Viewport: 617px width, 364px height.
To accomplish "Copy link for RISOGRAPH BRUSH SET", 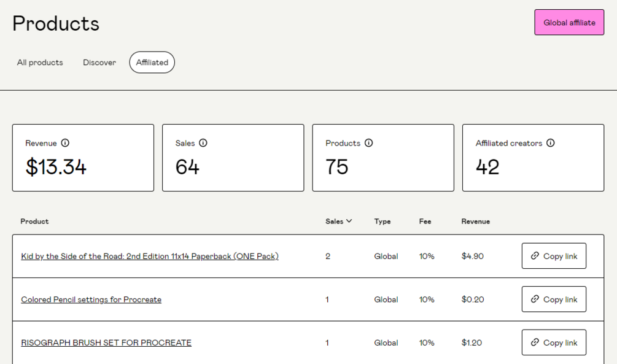I will point(554,343).
